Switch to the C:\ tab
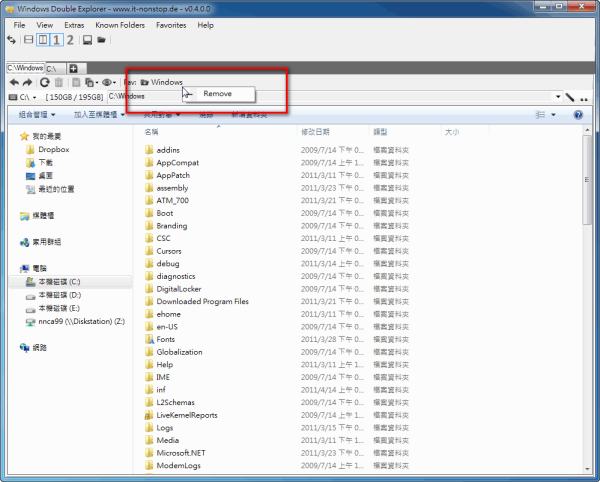This screenshot has height=482, width=600. pos(55,69)
